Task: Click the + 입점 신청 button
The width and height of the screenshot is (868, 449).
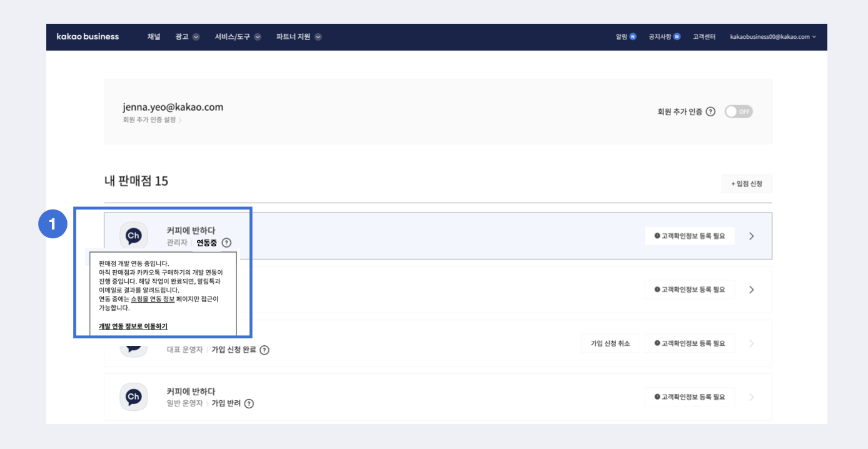Action: click(x=747, y=184)
